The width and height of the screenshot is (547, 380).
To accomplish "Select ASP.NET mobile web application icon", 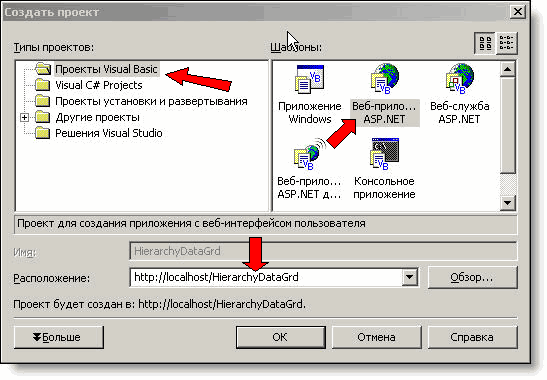I will tap(310, 154).
